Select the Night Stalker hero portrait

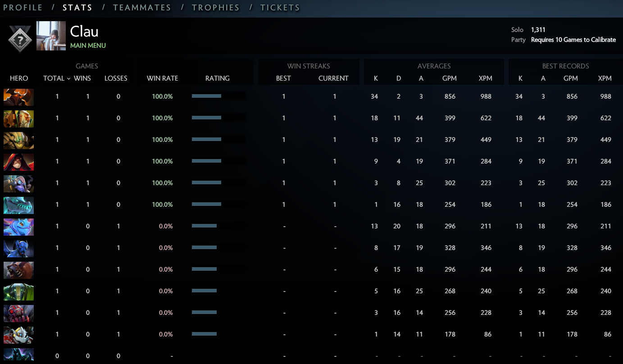(x=18, y=248)
